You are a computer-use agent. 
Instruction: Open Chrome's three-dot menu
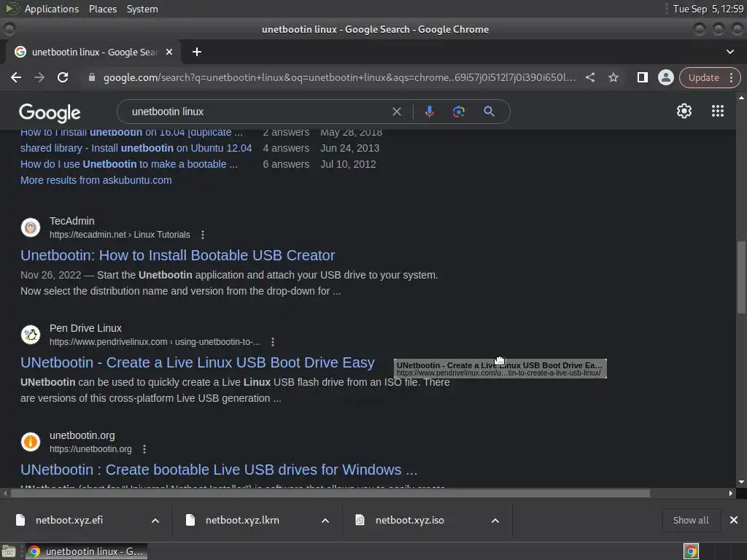(x=731, y=77)
